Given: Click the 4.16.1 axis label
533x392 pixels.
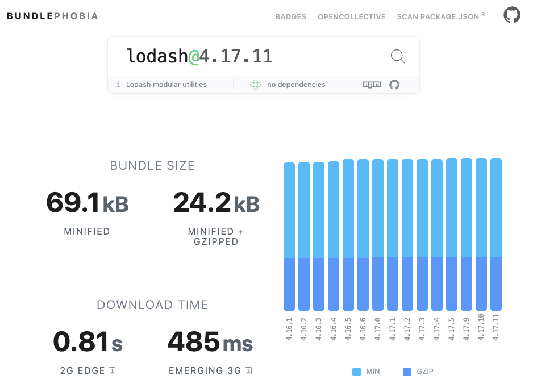Looking at the screenshot, I should tap(289, 329).
